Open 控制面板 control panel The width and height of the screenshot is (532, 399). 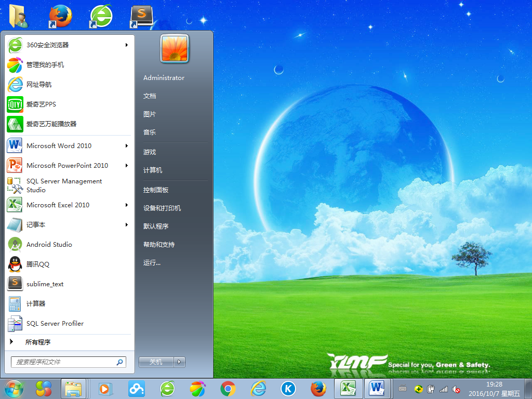(156, 190)
